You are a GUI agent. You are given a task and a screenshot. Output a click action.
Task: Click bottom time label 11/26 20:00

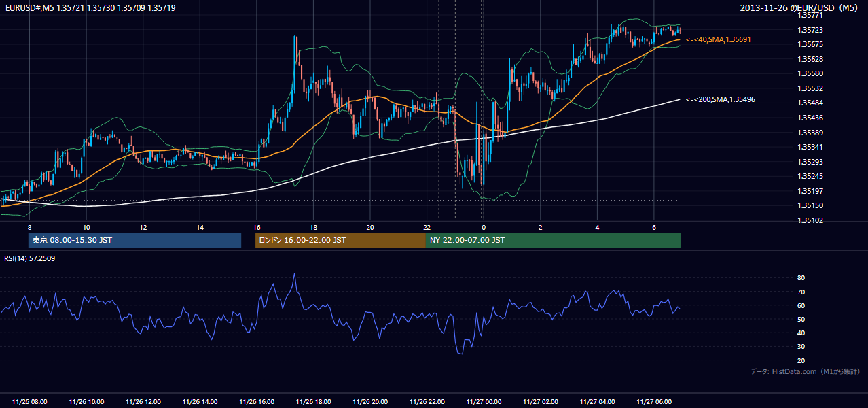pos(370,402)
